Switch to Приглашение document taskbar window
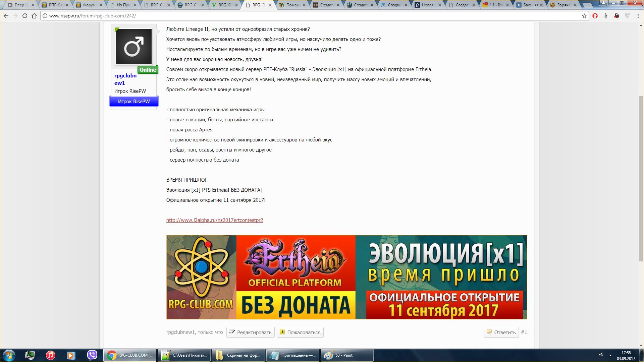Screen dimensions: 644x362 point(293,355)
